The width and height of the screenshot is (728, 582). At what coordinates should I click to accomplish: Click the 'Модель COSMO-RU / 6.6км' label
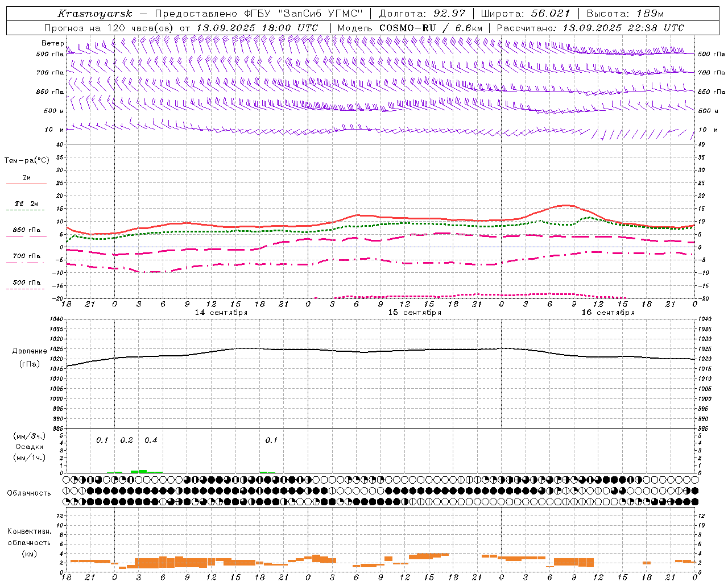click(410, 28)
